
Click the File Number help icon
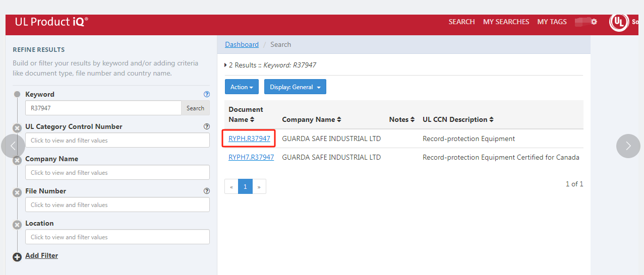206,191
